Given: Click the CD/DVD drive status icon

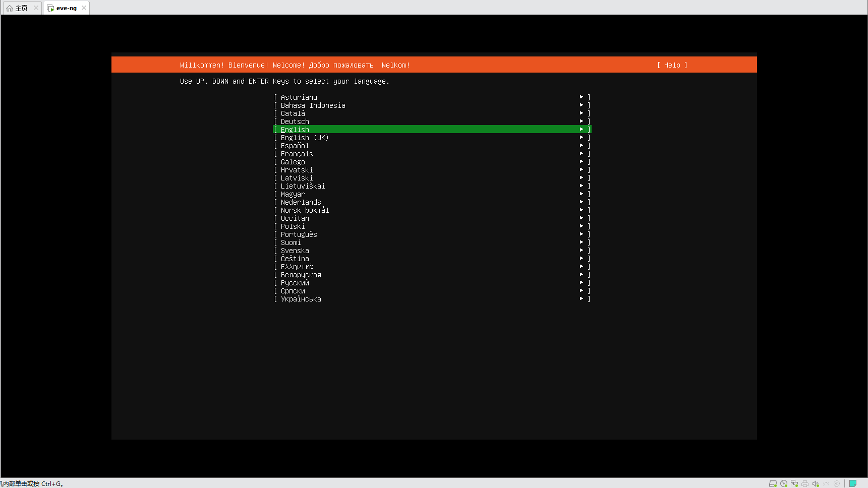Looking at the screenshot, I should 784,483.
